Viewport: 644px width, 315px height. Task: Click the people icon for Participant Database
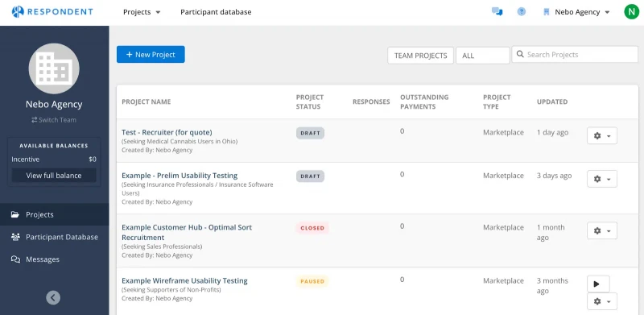pyautogui.click(x=15, y=237)
